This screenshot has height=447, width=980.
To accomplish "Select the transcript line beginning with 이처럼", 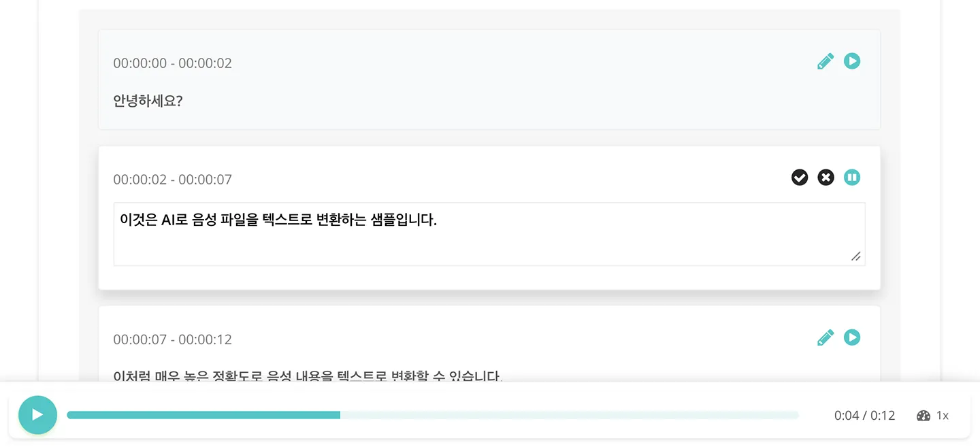I will 308,376.
